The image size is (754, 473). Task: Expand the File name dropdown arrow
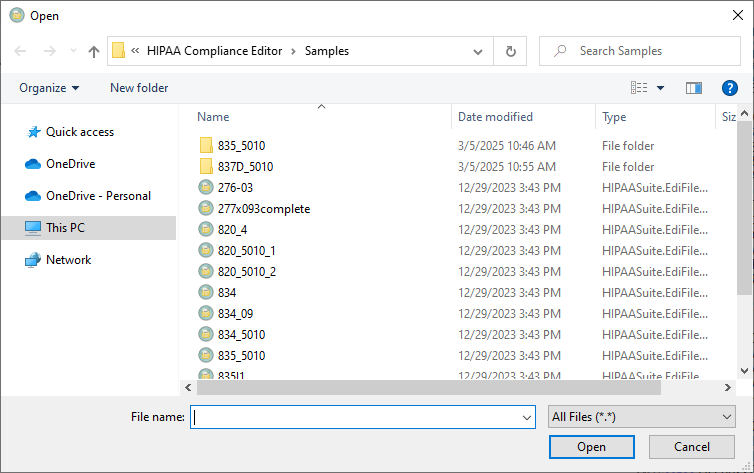pos(527,417)
